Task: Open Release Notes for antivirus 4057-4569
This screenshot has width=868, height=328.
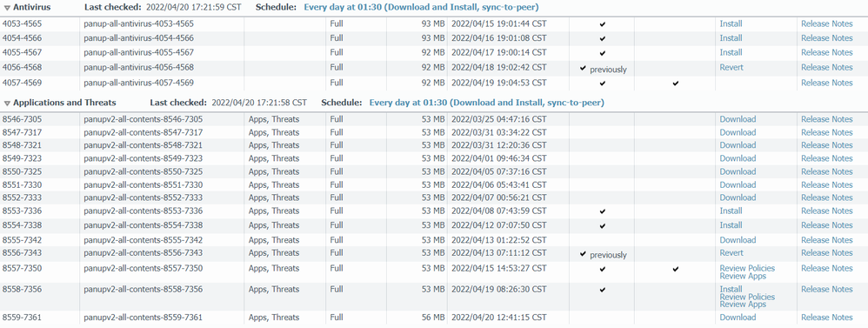Action: [x=826, y=84]
